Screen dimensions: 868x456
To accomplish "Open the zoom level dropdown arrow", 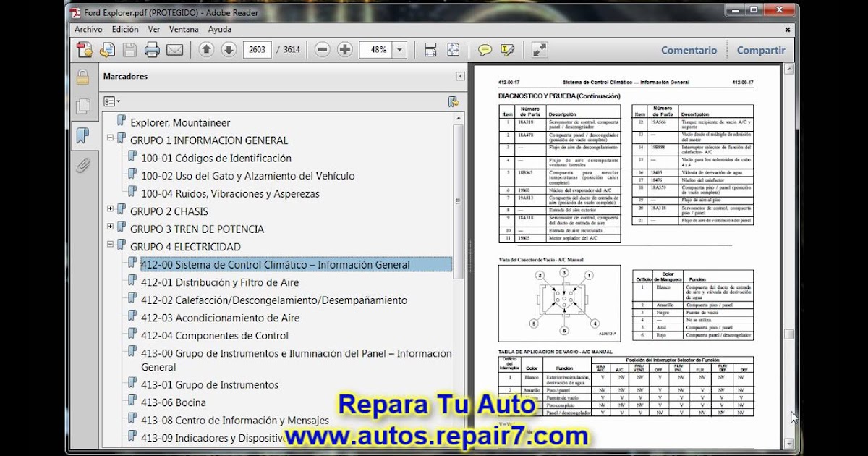I will coord(400,50).
